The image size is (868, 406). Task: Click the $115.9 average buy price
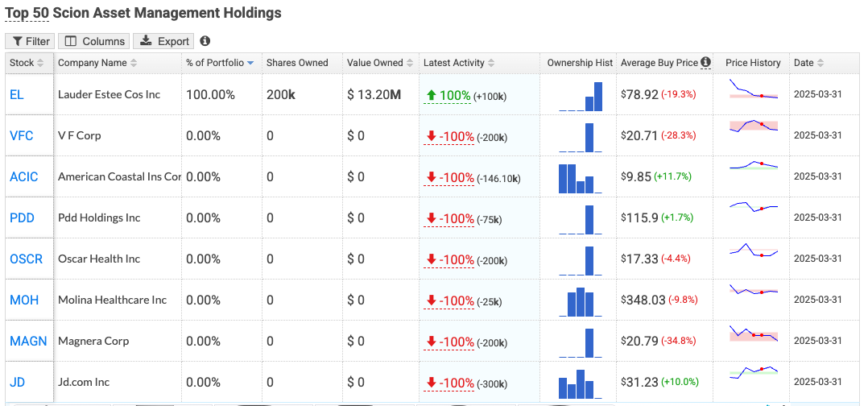pos(639,217)
